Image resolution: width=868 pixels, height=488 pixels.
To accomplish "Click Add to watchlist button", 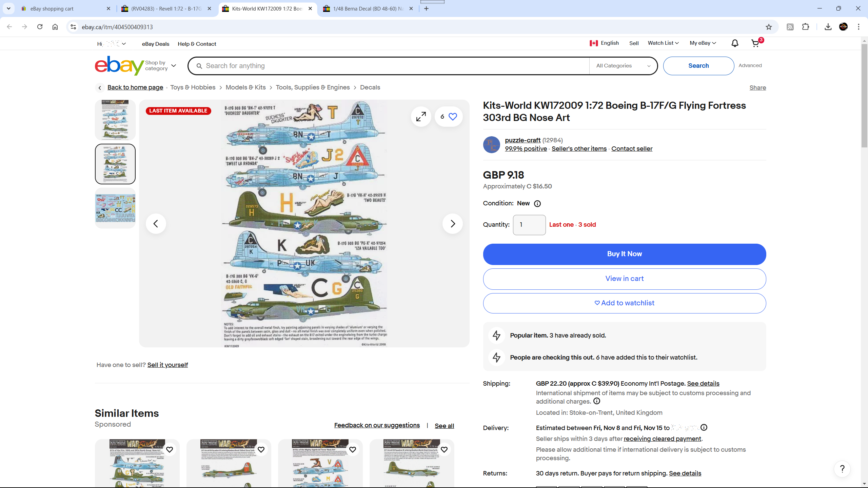I will [x=624, y=303].
